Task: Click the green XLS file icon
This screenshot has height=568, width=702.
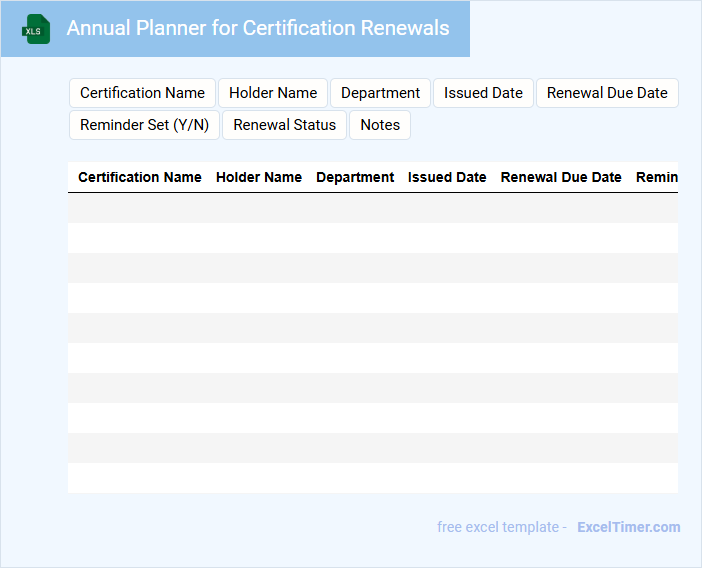Action: [x=36, y=29]
